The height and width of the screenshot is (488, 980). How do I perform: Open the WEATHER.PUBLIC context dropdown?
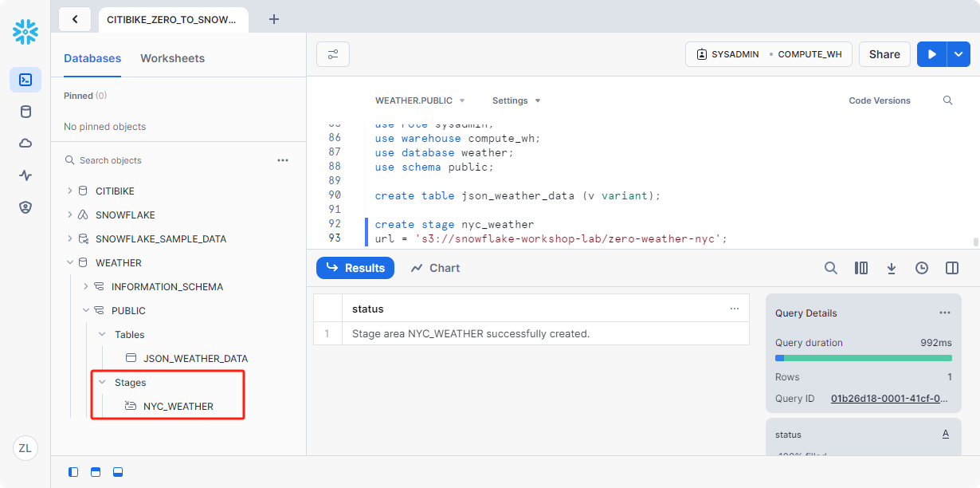[420, 100]
